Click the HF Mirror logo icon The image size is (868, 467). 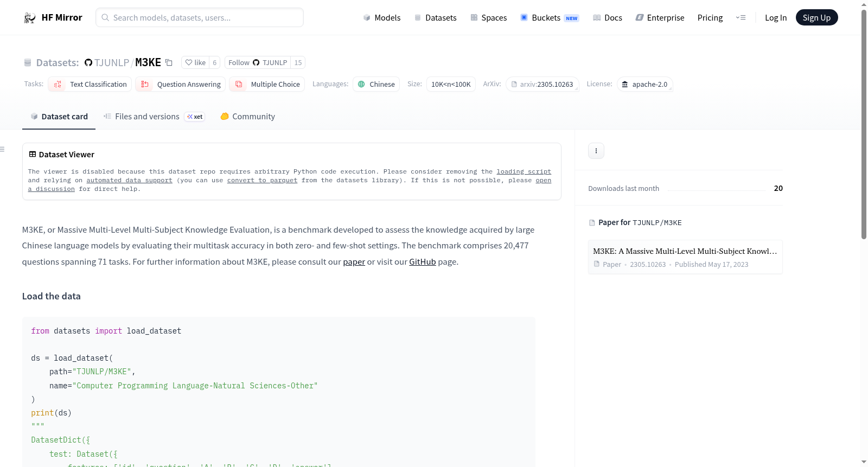click(x=30, y=18)
